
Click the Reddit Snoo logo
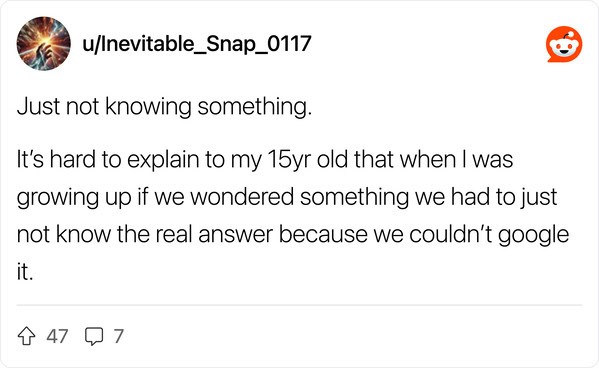click(564, 44)
